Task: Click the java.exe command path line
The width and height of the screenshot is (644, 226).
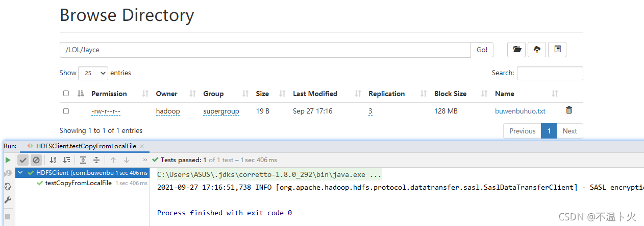Action: click(269, 174)
